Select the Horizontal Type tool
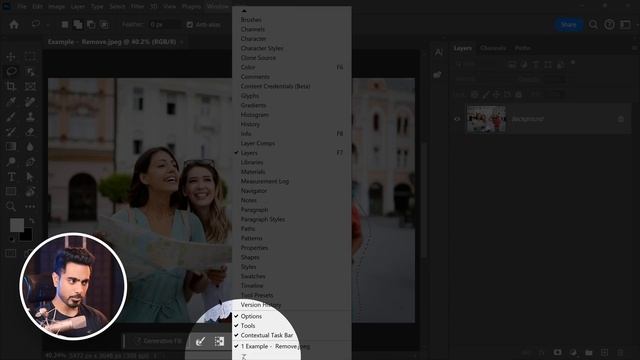 tap(11, 177)
